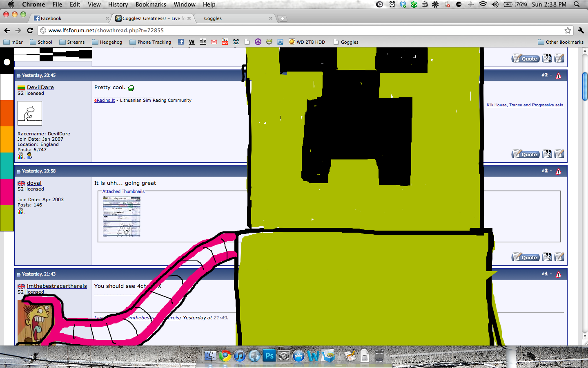Select the teal color swatch
588x368 pixels.
coord(7,166)
